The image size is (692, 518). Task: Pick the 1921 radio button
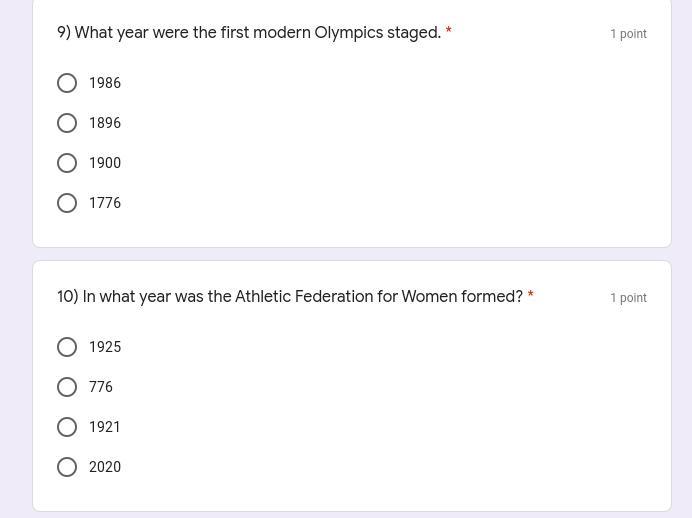point(67,427)
